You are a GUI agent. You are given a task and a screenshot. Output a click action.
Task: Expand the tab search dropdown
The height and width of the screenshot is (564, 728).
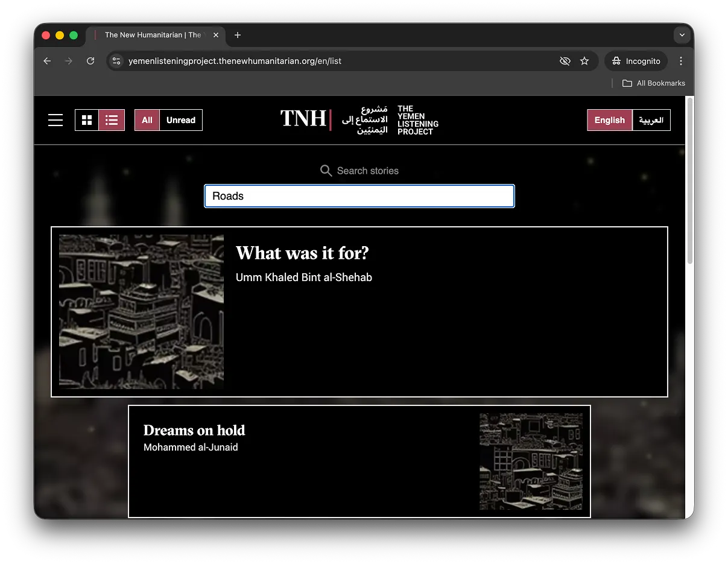[x=682, y=35]
